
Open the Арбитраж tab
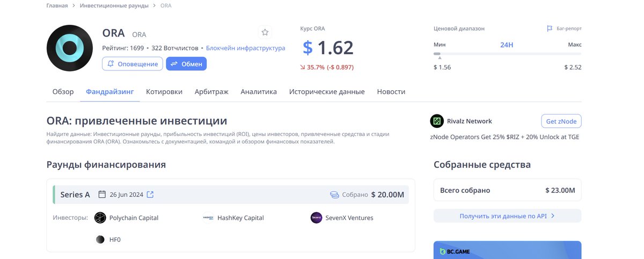211,92
